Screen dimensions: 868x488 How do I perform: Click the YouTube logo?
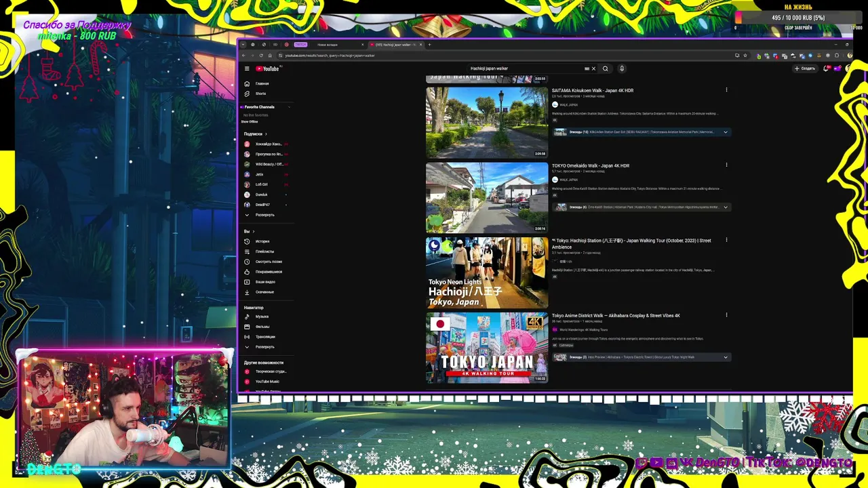tap(267, 68)
